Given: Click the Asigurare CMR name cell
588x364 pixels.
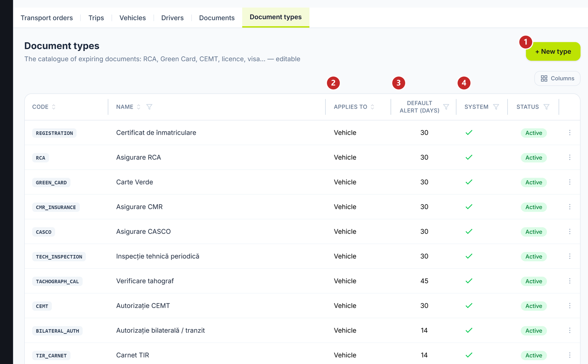Looking at the screenshot, I should click(139, 207).
